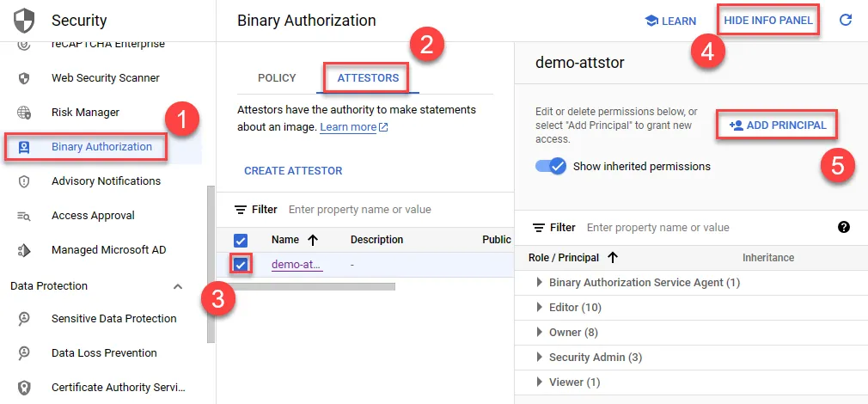
Task: Uncheck the demo-attestor row checkbox
Action: pos(241,265)
